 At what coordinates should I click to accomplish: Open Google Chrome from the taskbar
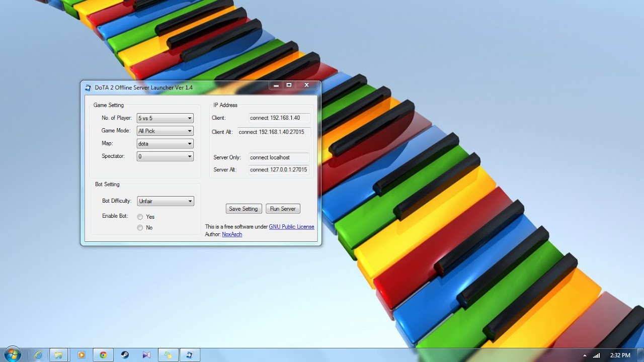pyautogui.click(x=103, y=355)
